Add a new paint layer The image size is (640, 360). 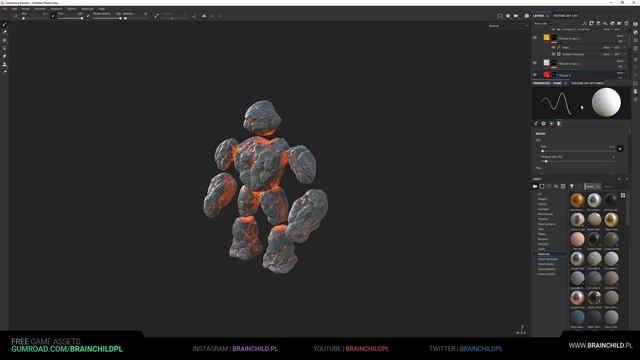click(x=598, y=23)
